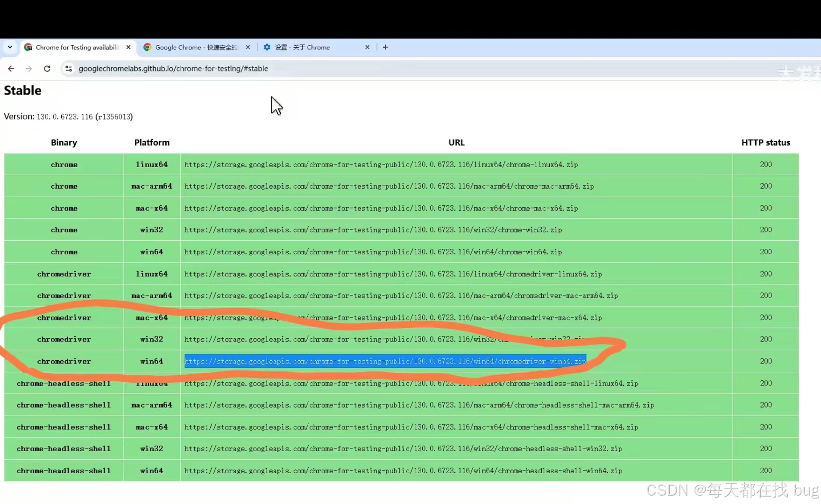Select chromedriver mac-x64 download URL
Screen dimensions: 821x504
click(393, 317)
